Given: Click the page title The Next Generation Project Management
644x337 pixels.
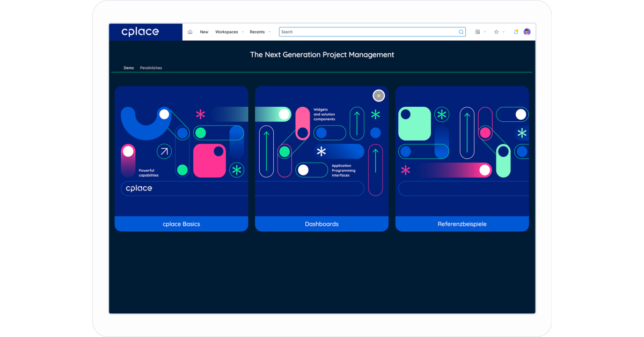Looking at the screenshot, I should pyautogui.click(x=322, y=55).
